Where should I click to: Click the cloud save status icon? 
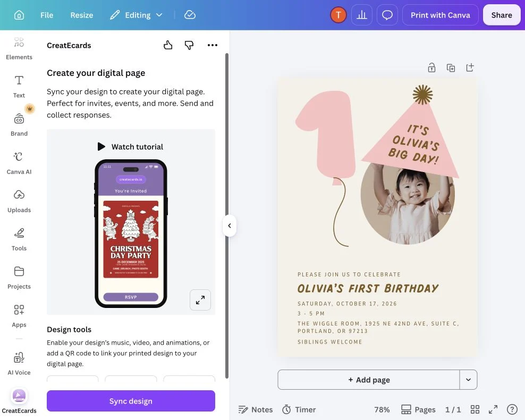tap(190, 15)
